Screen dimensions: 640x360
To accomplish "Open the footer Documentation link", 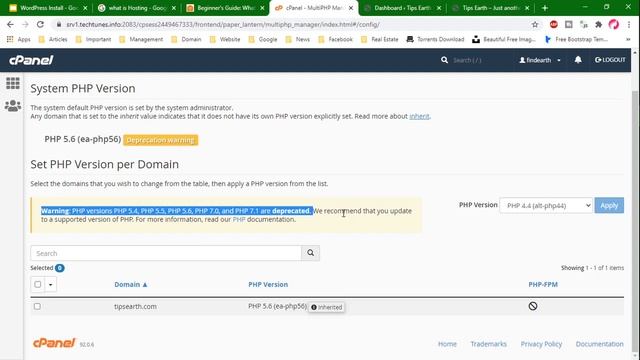I will click(x=600, y=344).
